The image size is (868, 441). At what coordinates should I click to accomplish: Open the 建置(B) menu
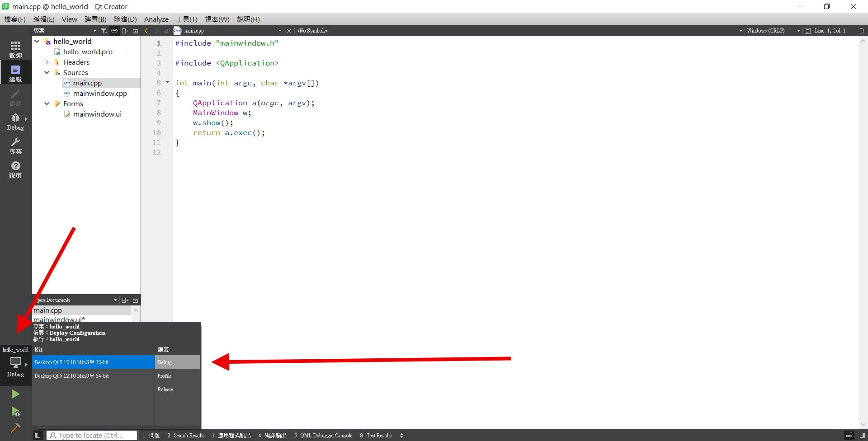click(x=95, y=19)
